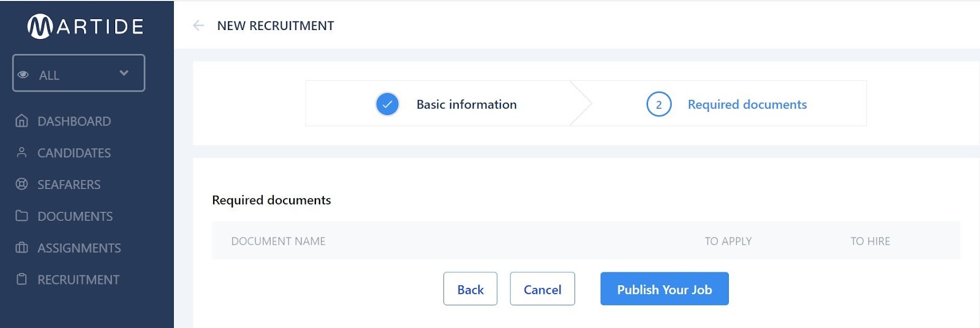Go back using the arrow beside New Recruitment
Viewport: 980px width, 328px height.
tap(198, 26)
